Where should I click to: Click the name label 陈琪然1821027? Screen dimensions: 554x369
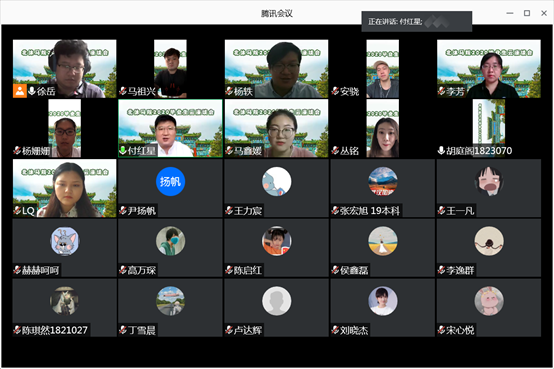pyautogui.click(x=55, y=330)
